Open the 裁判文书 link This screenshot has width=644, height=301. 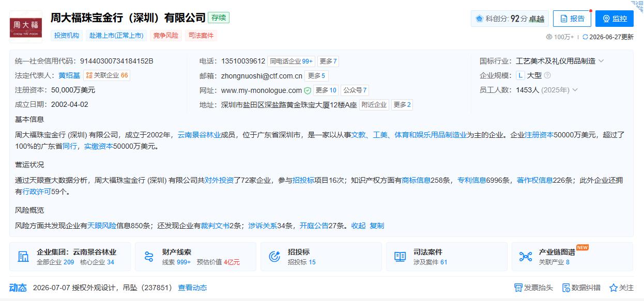coord(215,226)
